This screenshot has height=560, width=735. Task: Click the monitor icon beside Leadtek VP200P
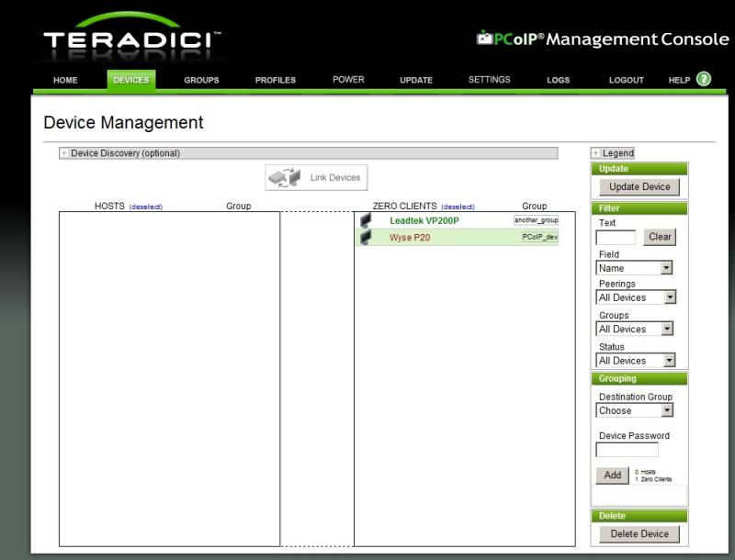[x=366, y=220]
